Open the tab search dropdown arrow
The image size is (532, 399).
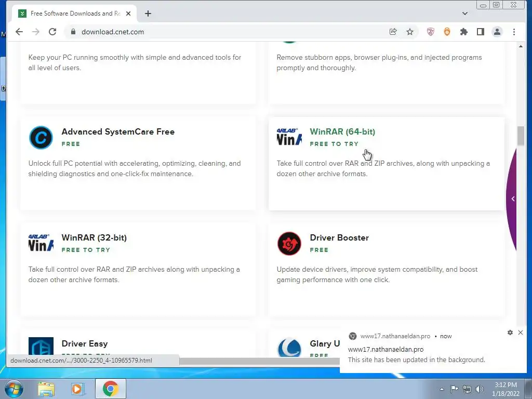465,14
